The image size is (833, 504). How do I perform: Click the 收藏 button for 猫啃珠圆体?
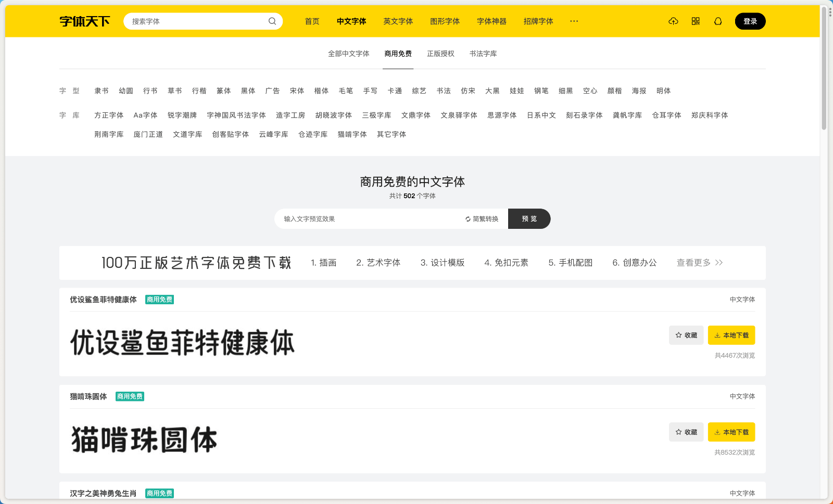(x=686, y=432)
